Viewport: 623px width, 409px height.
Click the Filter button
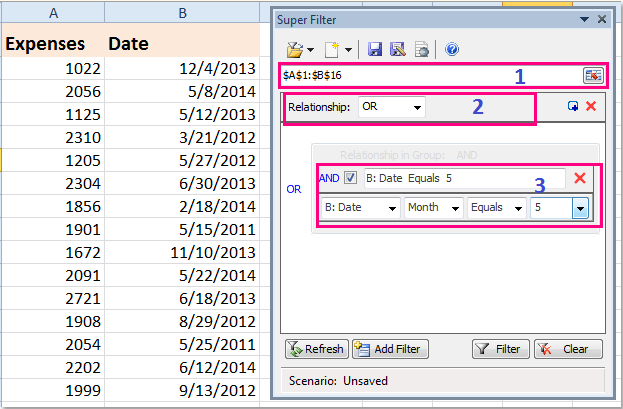[x=501, y=349]
